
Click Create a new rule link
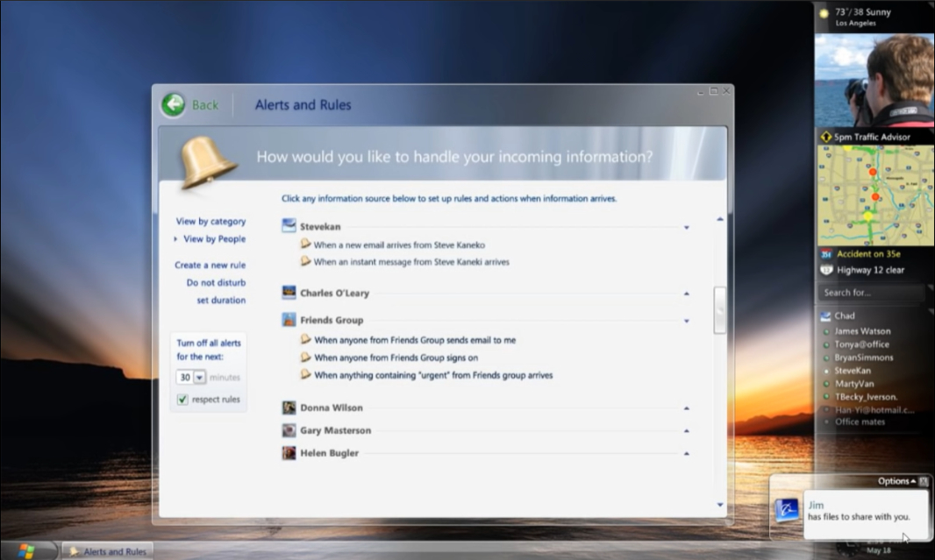pyautogui.click(x=210, y=266)
